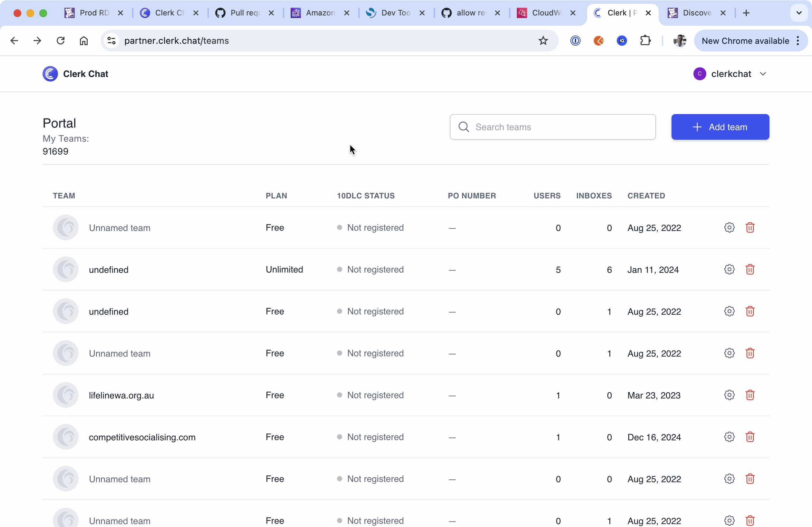
Task: Click the Portal page heading
Action: [x=59, y=123]
